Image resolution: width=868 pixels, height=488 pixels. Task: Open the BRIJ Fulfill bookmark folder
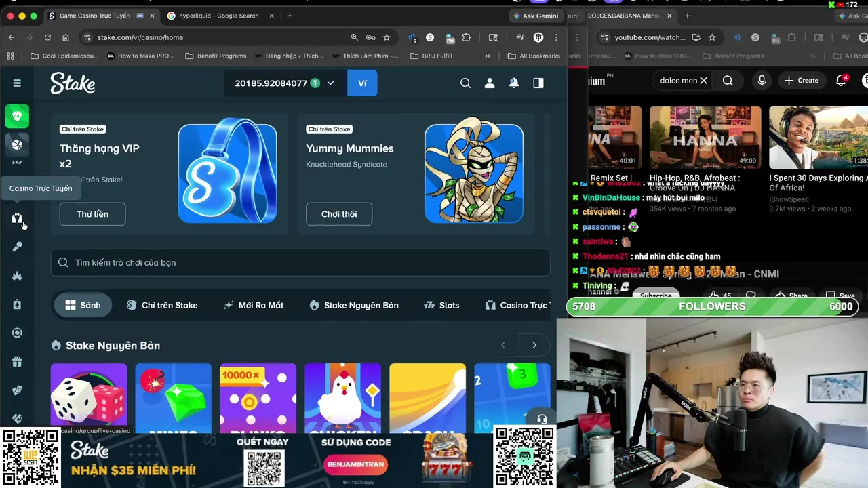pos(431,56)
